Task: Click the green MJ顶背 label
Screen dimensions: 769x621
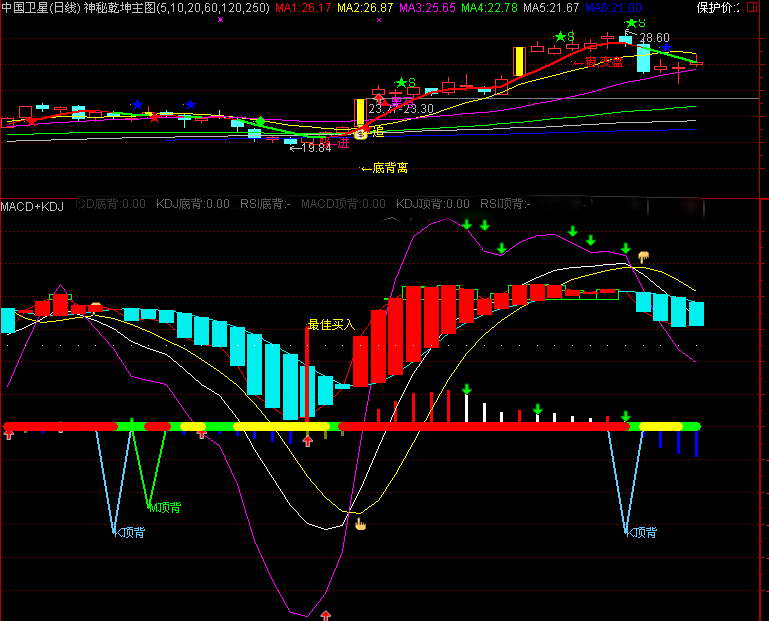Action: point(165,507)
